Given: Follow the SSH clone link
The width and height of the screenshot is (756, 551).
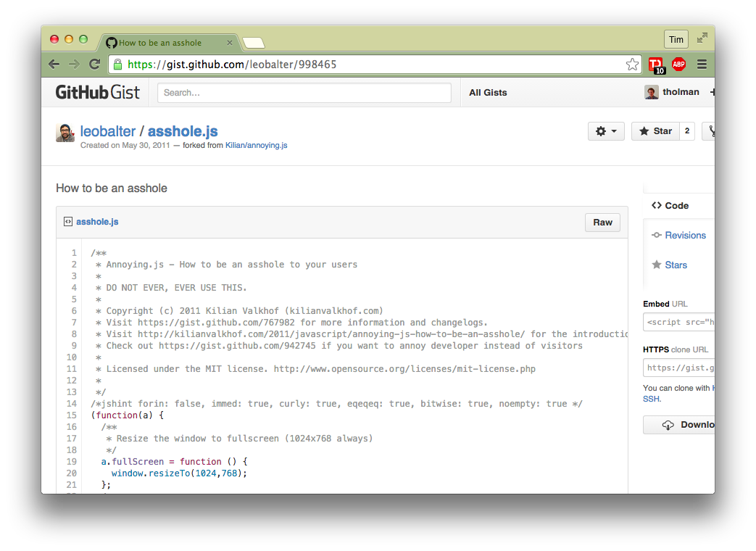Looking at the screenshot, I should click(x=652, y=399).
